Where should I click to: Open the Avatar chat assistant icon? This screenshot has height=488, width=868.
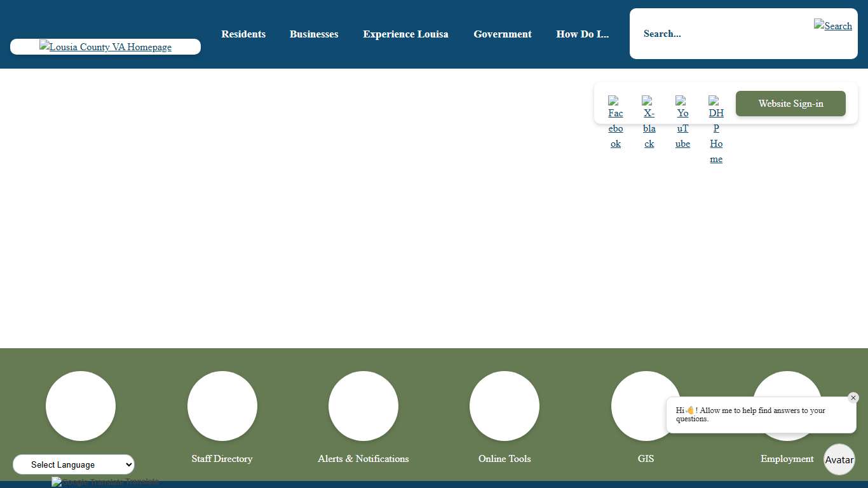839,459
